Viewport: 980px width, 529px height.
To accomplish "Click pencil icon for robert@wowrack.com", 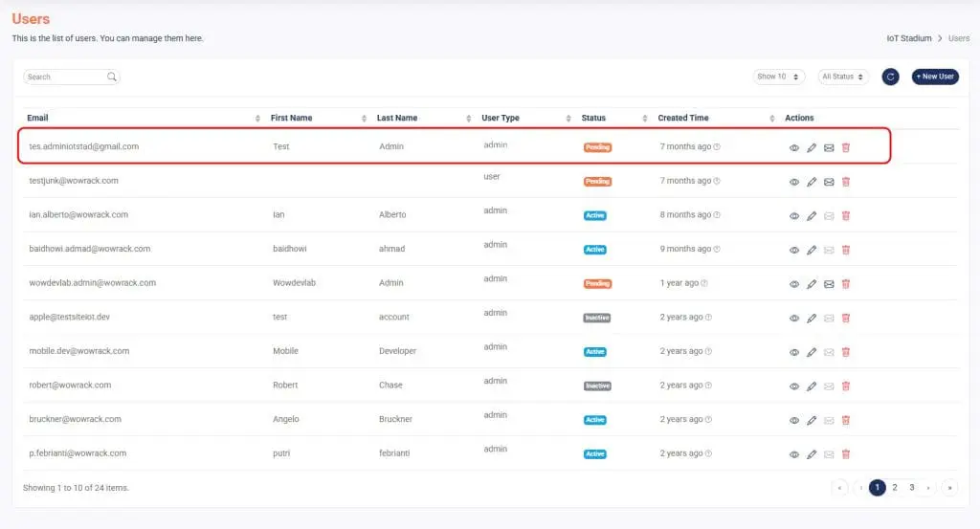I will (x=812, y=386).
